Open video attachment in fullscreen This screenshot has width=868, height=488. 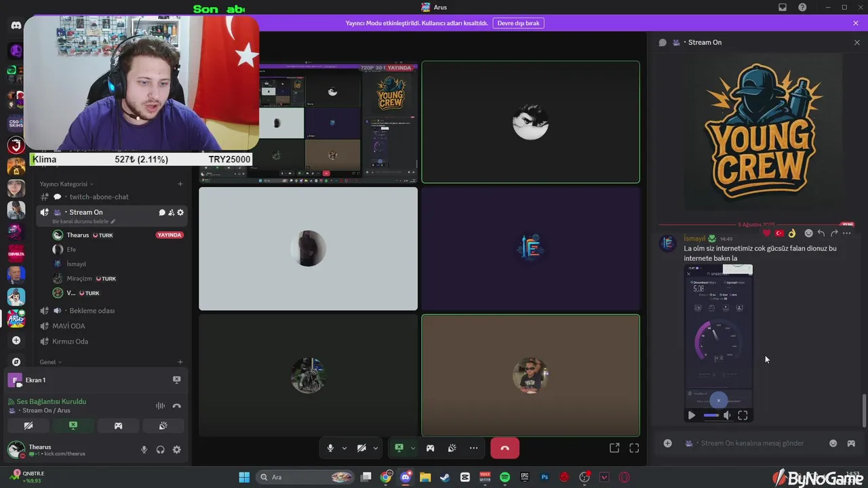coord(743,415)
